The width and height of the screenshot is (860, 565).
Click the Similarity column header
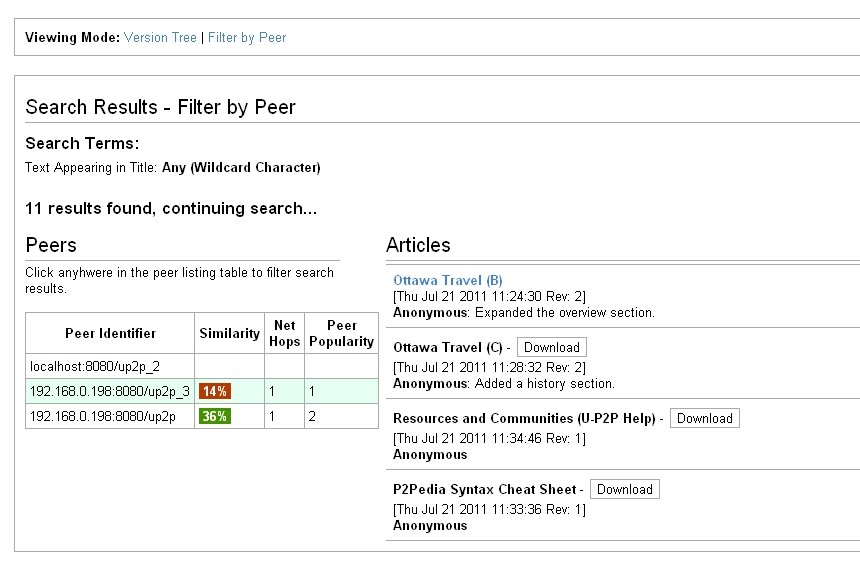[x=229, y=333]
